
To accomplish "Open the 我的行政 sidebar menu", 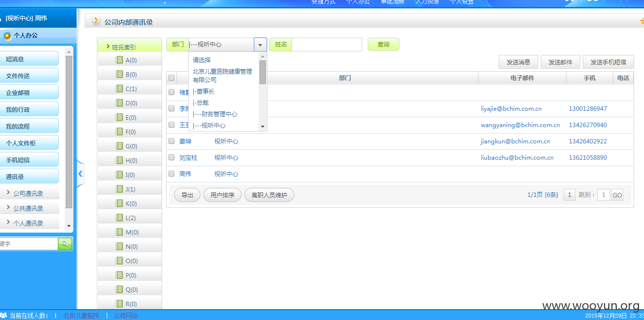I will coord(29,109).
